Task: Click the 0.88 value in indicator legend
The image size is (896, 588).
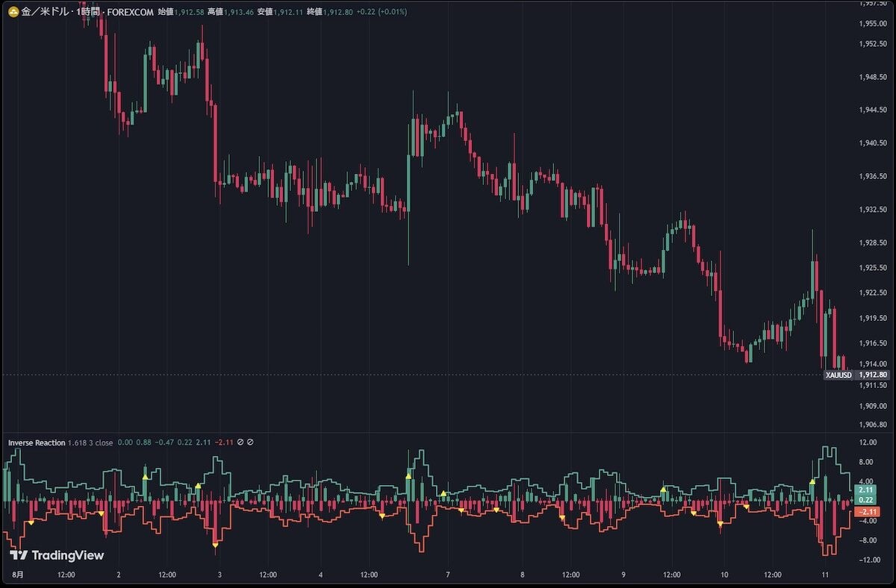Action: tap(143, 442)
